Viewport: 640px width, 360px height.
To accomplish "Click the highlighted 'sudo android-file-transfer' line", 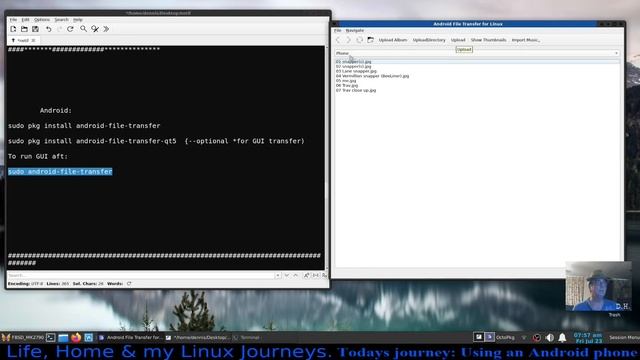I will (x=60, y=171).
